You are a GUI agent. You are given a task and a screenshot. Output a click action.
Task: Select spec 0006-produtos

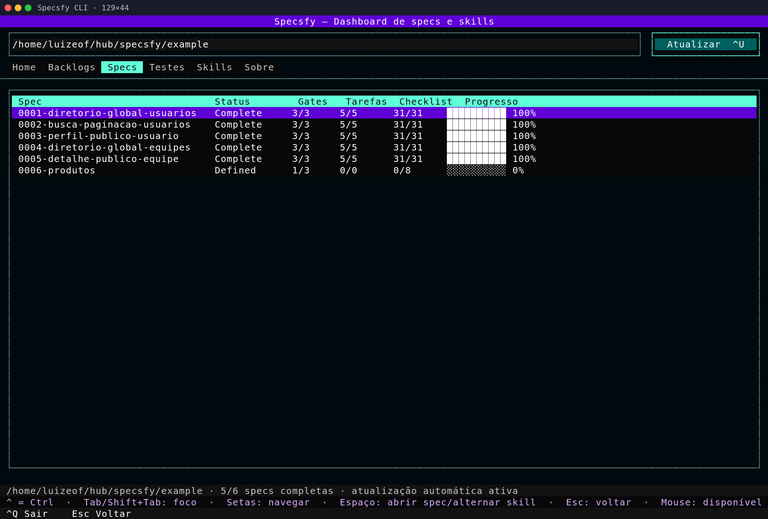coord(384,170)
